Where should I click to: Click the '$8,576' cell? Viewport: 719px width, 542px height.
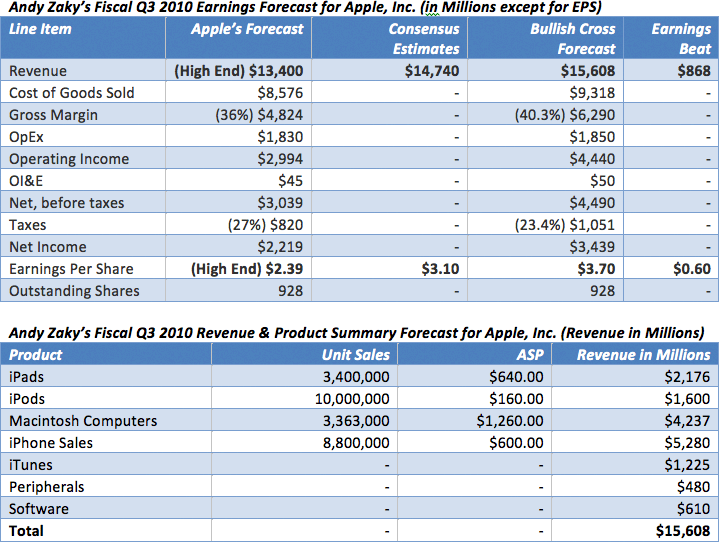(x=280, y=93)
